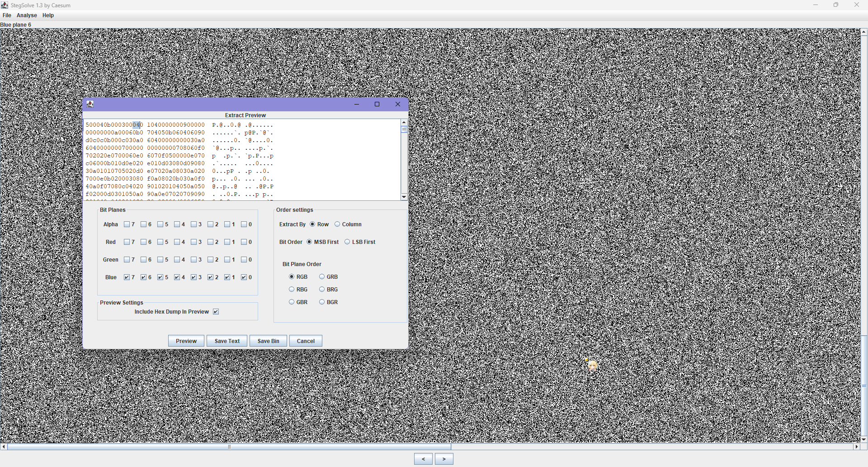The height and width of the screenshot is (467, 868).
Task: Go to previous plane with the < button
Action: tap(423, 459)
